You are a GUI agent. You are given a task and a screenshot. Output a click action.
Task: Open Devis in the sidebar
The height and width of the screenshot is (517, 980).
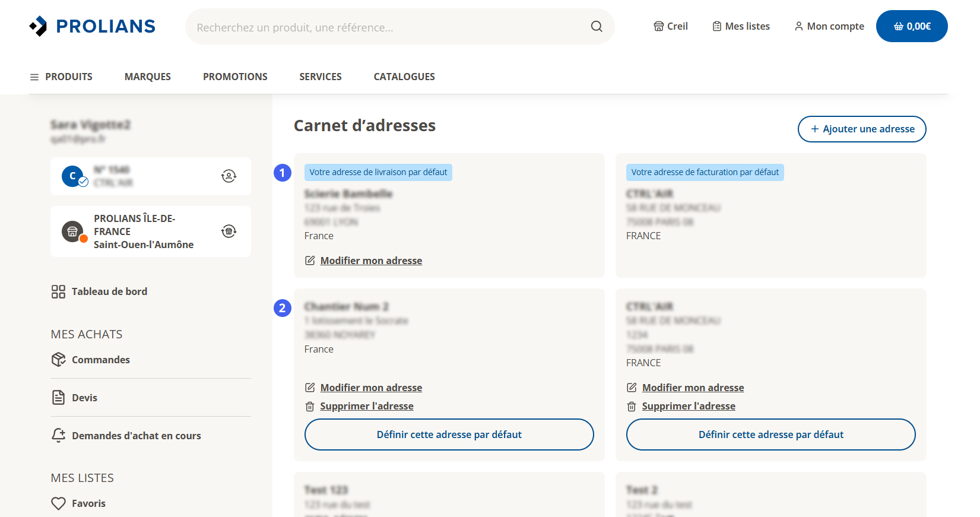point(74,398)
